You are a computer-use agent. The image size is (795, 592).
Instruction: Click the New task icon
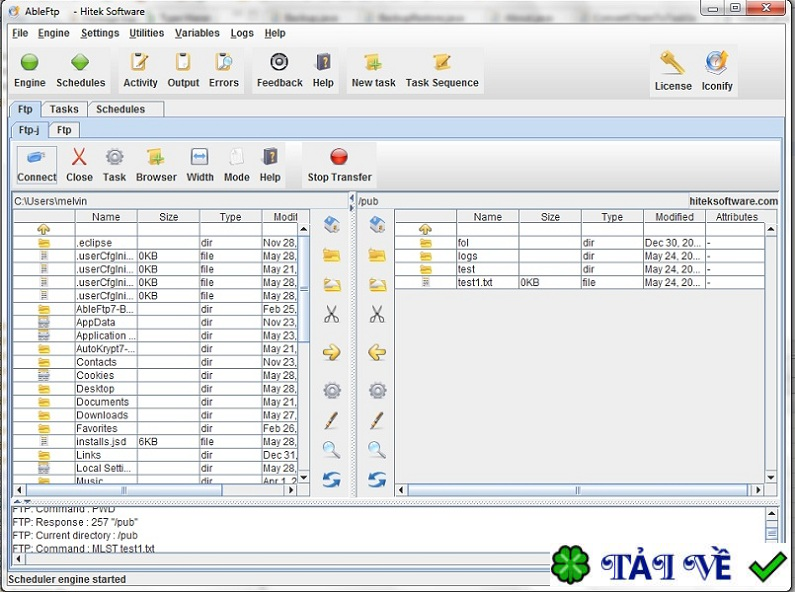coord(373,70)
